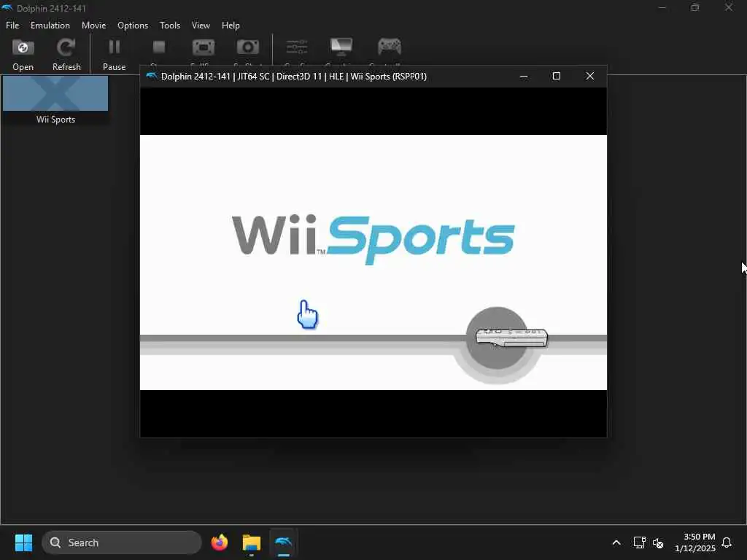Click Dolphin icon in render window title bar
The width and height of the screenshot is (747, 560).
coord(152,76)
